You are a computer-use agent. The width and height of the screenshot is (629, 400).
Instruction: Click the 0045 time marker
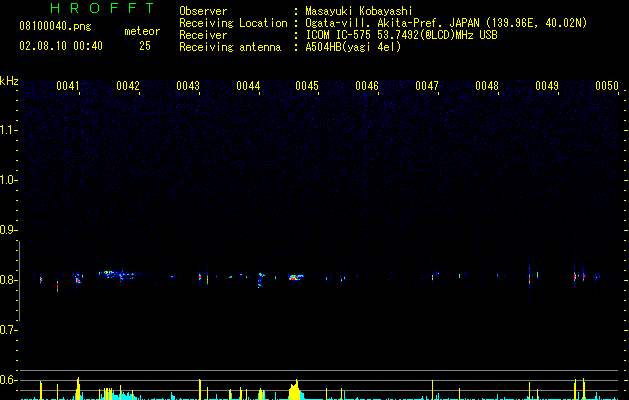coord(307,86)
